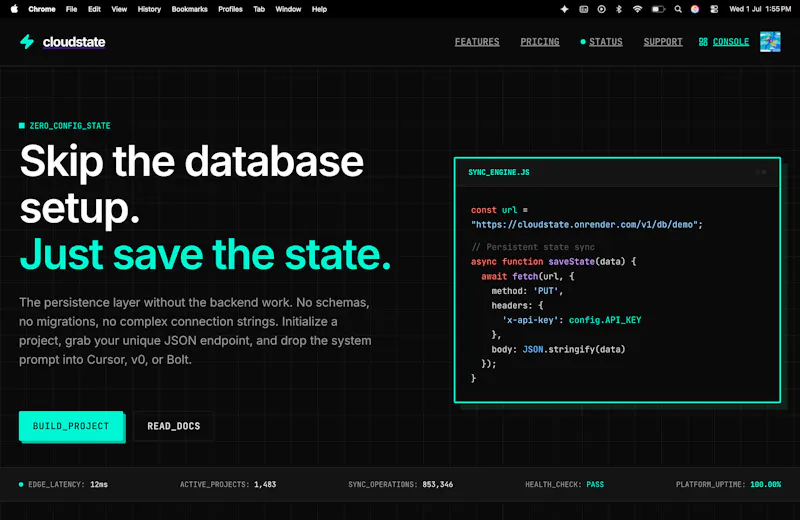The height and width of the screenshot is (520, 800).
Task: Open the Bookmarks menu
Action: point(190,9)
